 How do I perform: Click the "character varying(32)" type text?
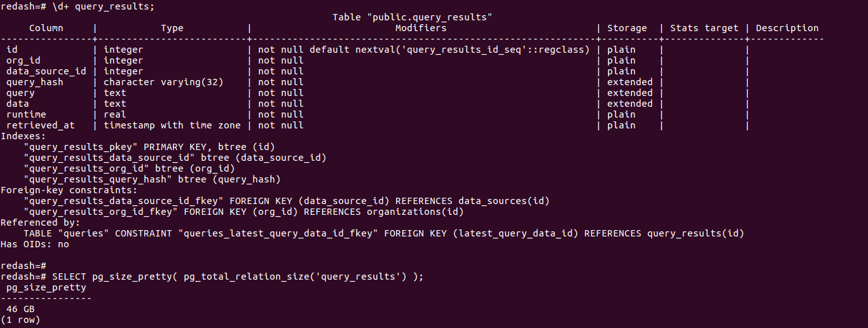click(x=163, y=82)
